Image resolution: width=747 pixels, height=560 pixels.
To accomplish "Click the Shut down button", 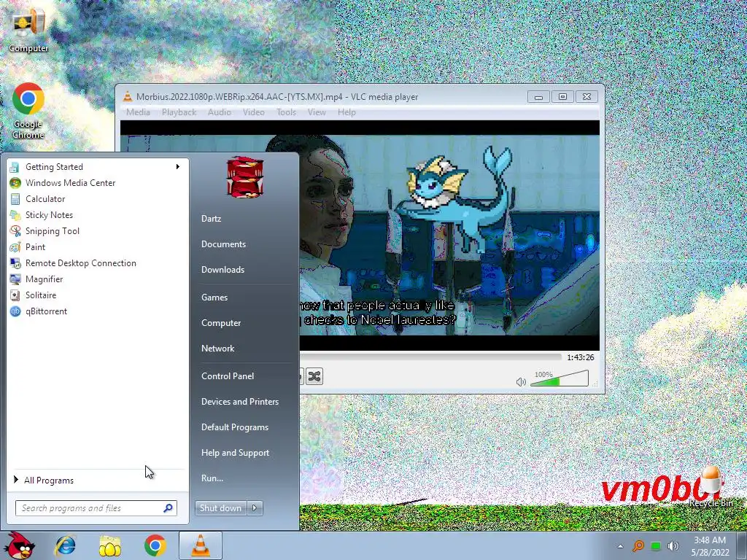I will [x=220, y=508].
